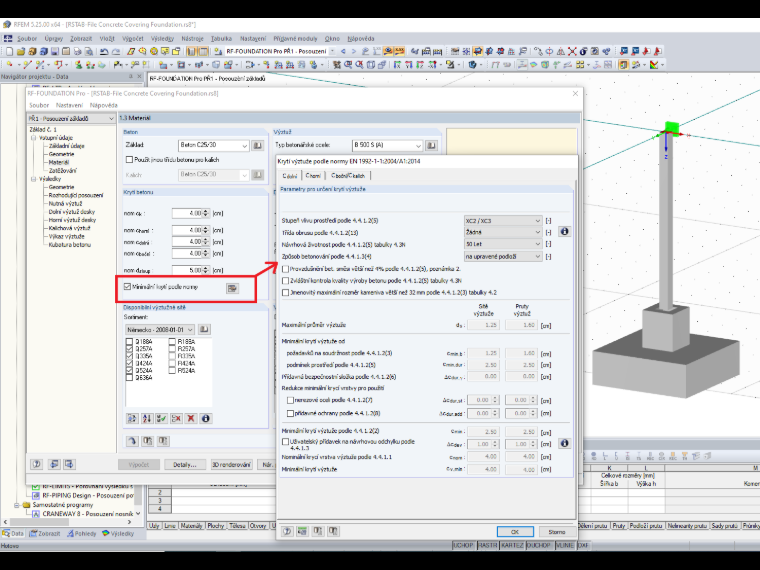Click the nom c first cover input field
Image resolution: width=760 pixels, height=570 pixels.
pos(188,213)
